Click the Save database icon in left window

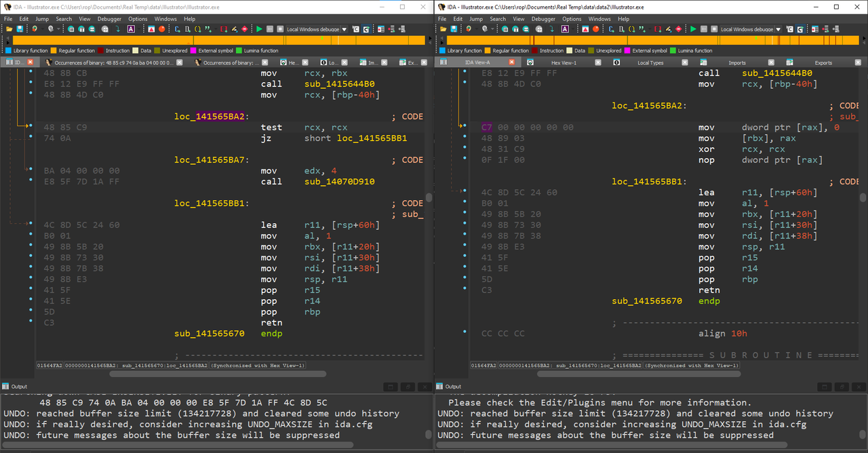click(x=20, y=29)
